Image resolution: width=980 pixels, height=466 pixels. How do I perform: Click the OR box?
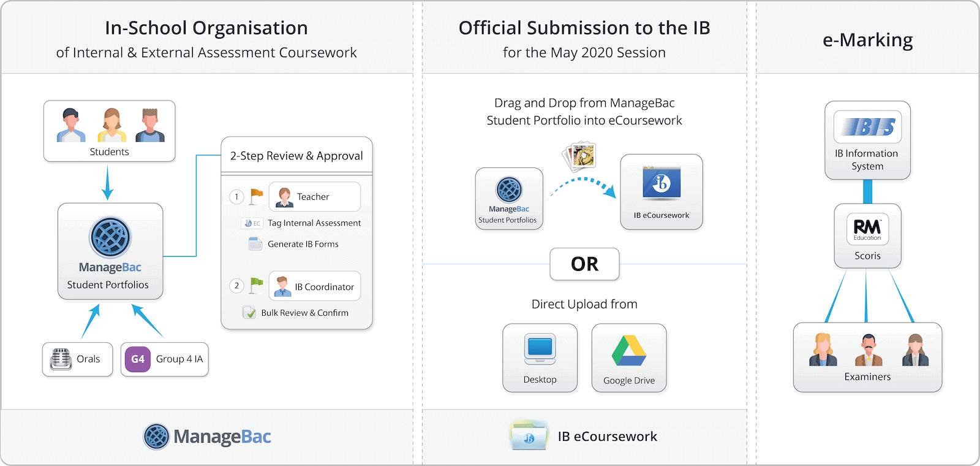(584, 264)
